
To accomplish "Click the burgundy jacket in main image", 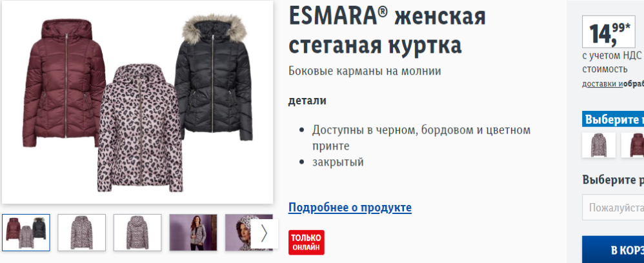I will pos(64,83).
